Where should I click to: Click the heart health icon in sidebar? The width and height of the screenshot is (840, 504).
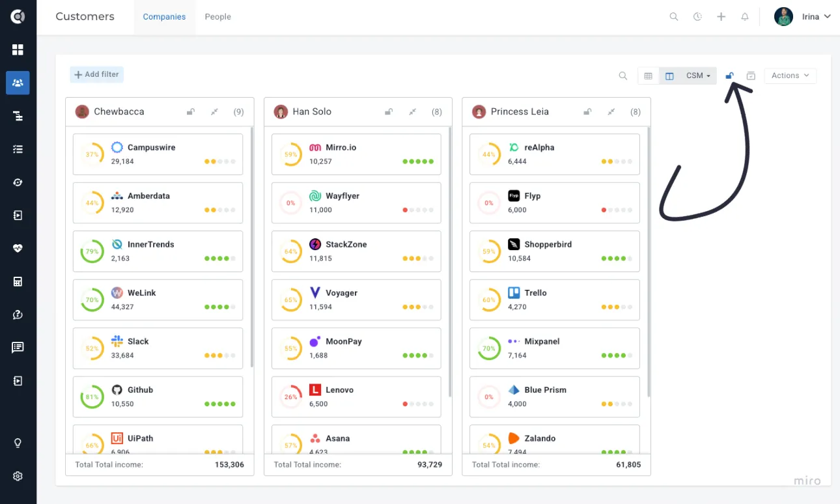[x=18, y=248]
